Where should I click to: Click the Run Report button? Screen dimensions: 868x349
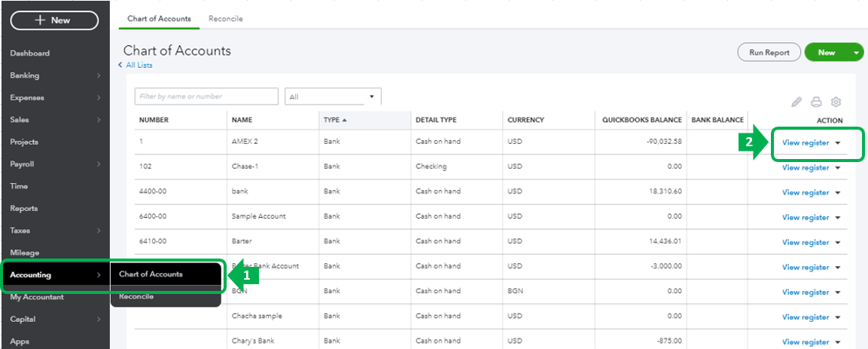[x=769, y=53]
